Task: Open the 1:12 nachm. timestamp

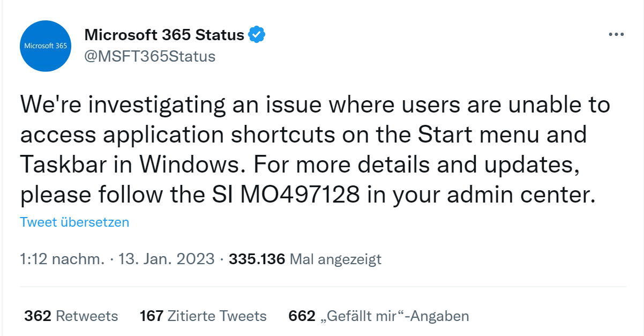Action: [62, 259]
